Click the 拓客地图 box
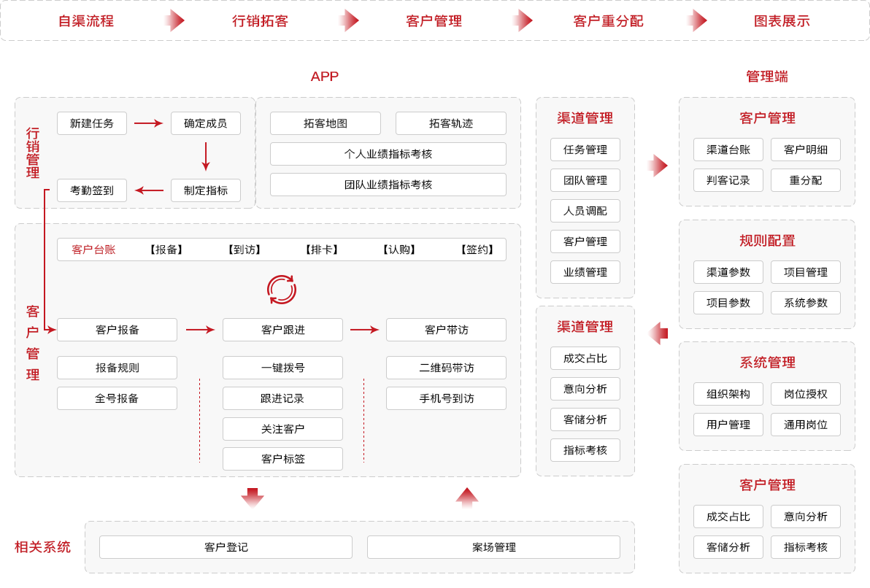 [325, 123]
